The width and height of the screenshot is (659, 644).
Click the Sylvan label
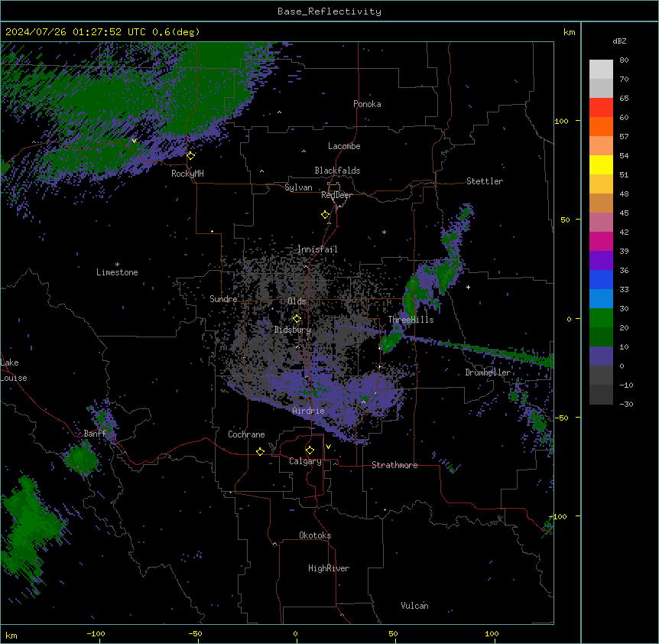(x=298, y=187)
